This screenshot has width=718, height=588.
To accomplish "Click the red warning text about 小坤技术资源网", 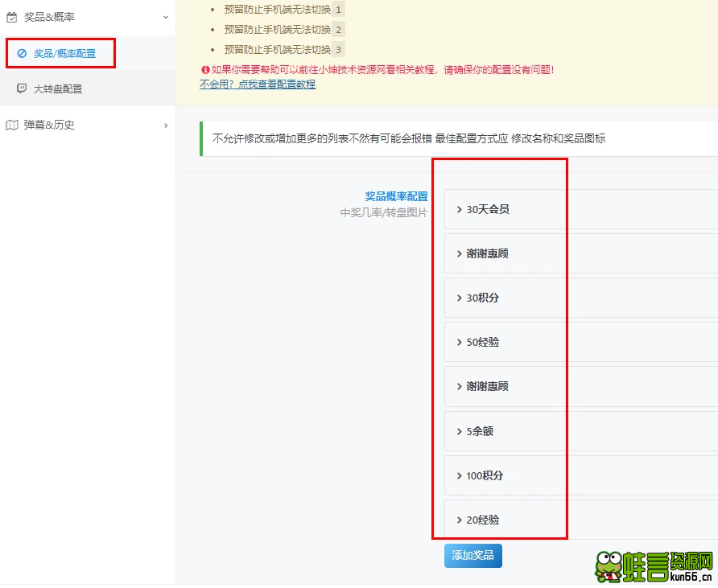I will [x=383, y=70].
